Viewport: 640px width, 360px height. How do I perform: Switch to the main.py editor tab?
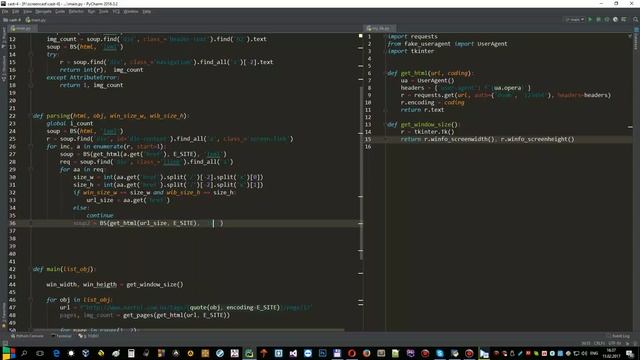22,28
